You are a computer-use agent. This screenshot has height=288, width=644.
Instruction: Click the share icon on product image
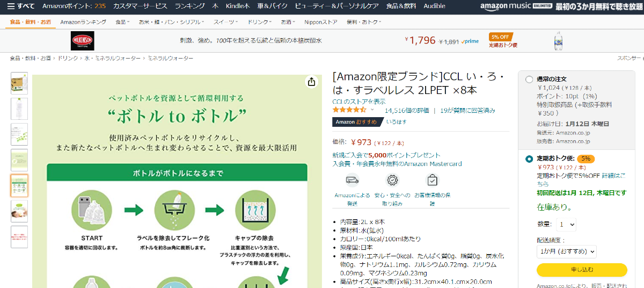tap(311, 82)
